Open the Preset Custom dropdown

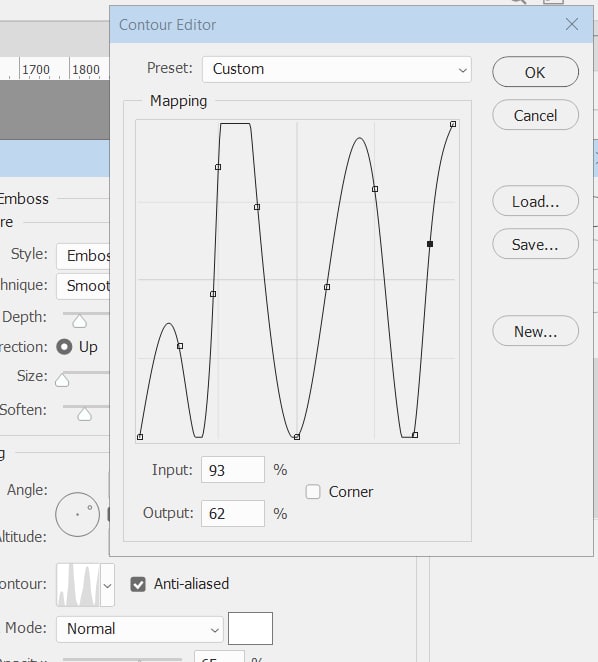point(337,69)
